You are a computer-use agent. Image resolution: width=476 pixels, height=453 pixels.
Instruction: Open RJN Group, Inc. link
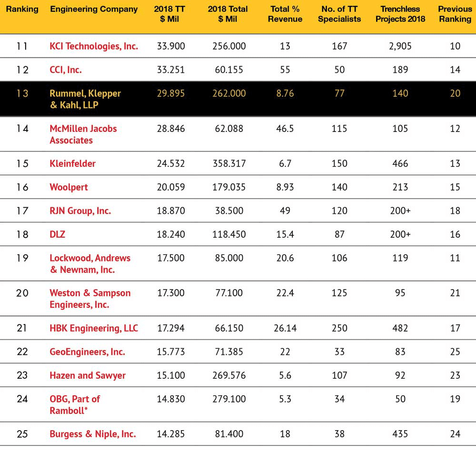coord(80,211)
